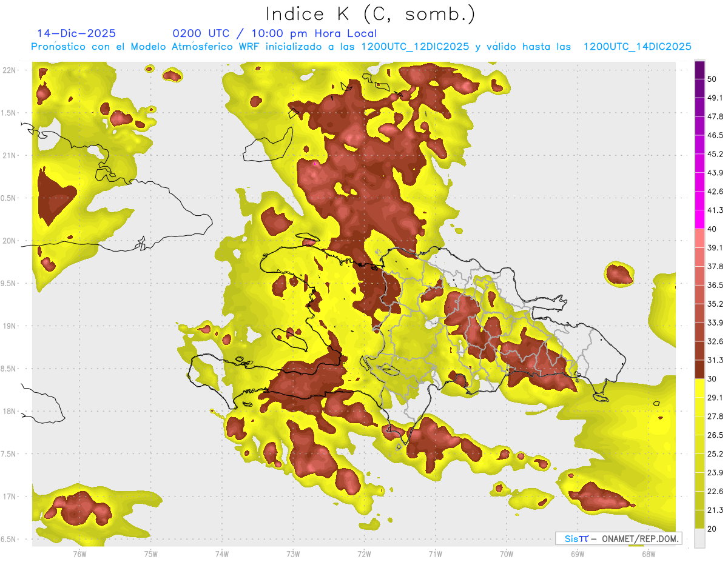The height and width of the screenshot is (562, 728).
Task: Click the legend value '35.2'
Action: pos(715,304)
